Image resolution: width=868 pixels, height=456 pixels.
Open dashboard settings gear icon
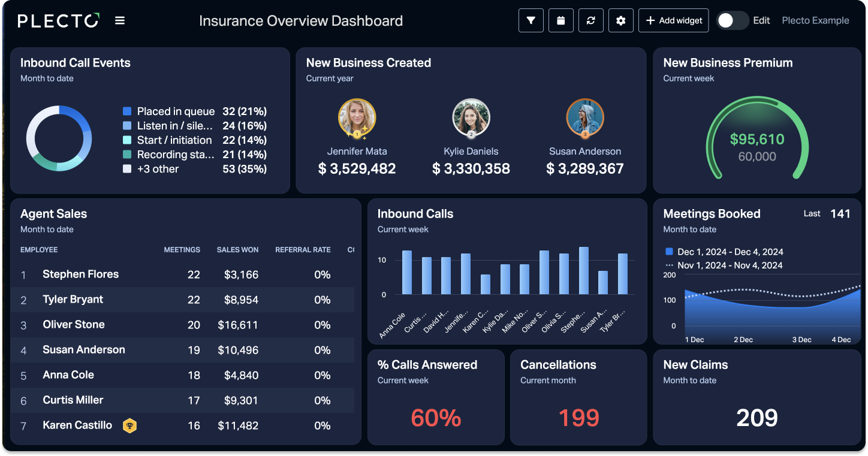pos(621,20)
